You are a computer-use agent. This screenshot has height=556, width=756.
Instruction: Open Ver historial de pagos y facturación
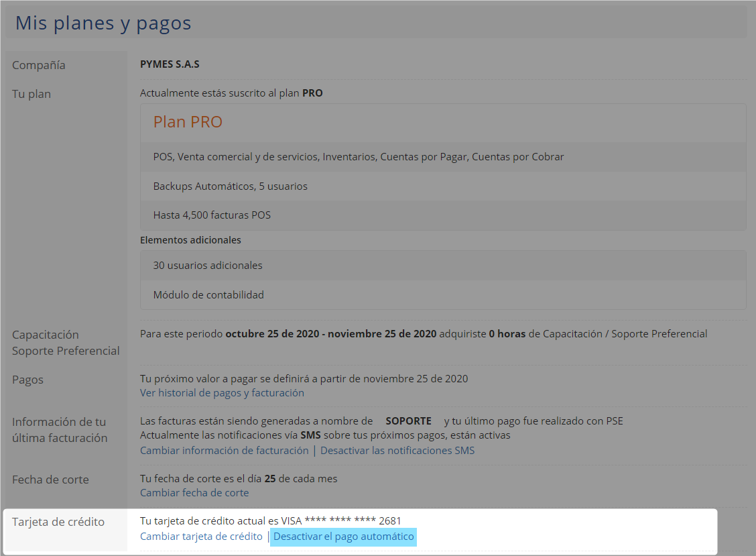[x=222, y=393]
